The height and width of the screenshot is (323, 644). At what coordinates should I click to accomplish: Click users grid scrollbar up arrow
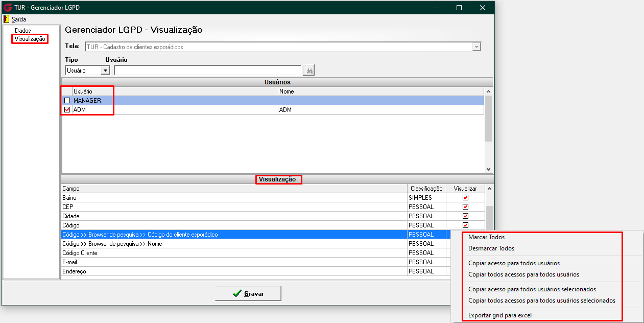(x=488, y=91)
